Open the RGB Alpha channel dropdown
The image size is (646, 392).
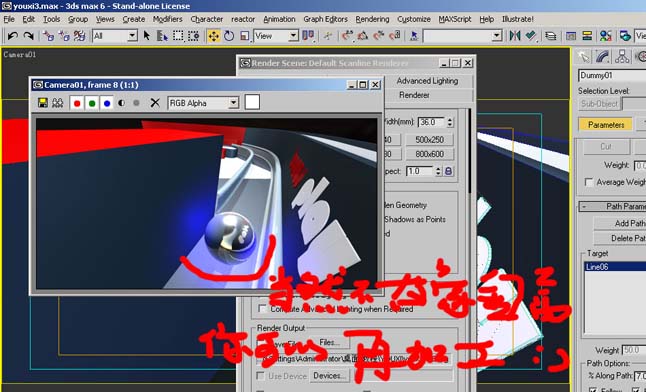click(x=234, y=103)
